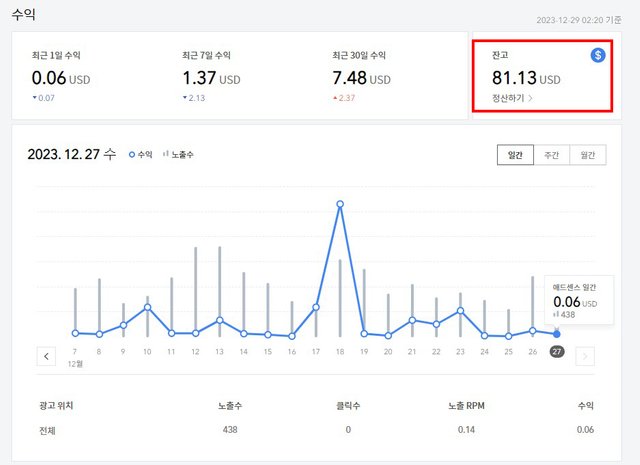Click the blue dollar balance icon
This screenshot has height=465, width=640.
pos(598,55)
